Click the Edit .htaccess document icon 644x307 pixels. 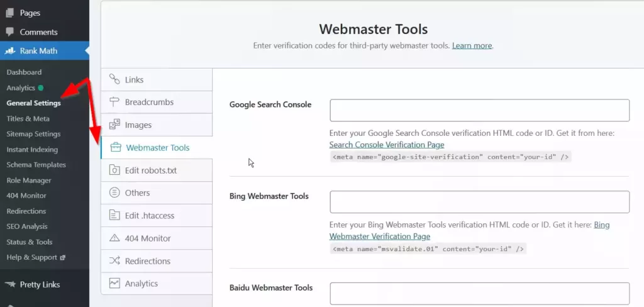[114, 215]
